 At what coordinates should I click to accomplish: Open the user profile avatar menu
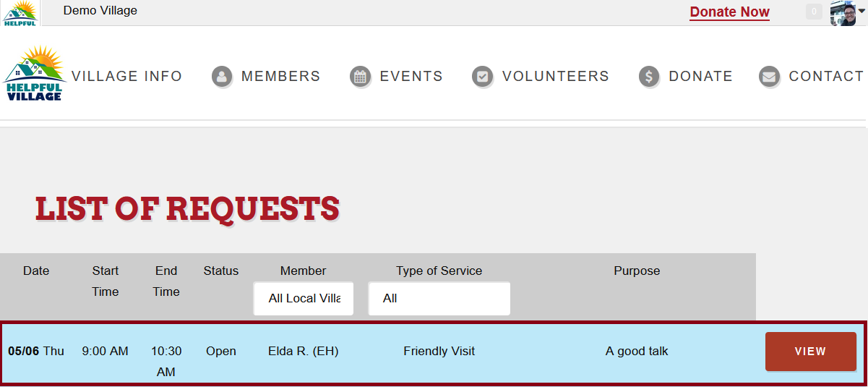tap(847, 12)
